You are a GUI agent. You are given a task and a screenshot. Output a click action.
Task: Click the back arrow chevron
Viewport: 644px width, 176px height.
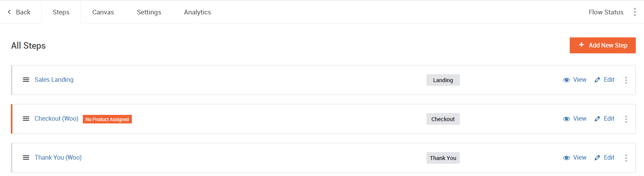(9, 12)
